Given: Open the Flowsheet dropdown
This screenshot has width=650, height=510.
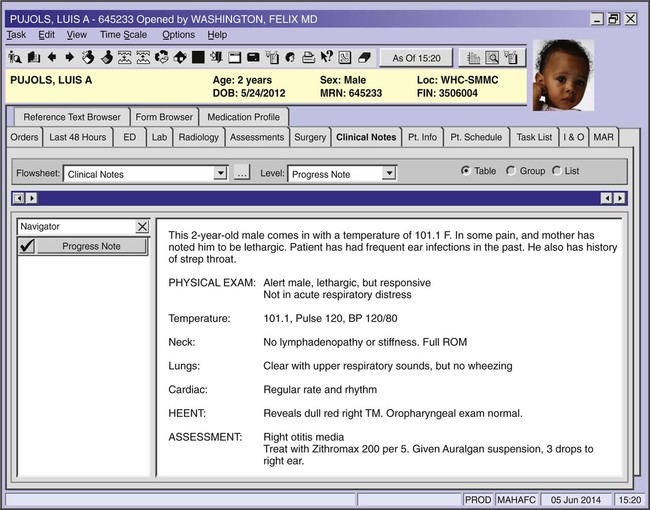Looking at the screenshot, I should pyautogui.click(x=220, y=174).
